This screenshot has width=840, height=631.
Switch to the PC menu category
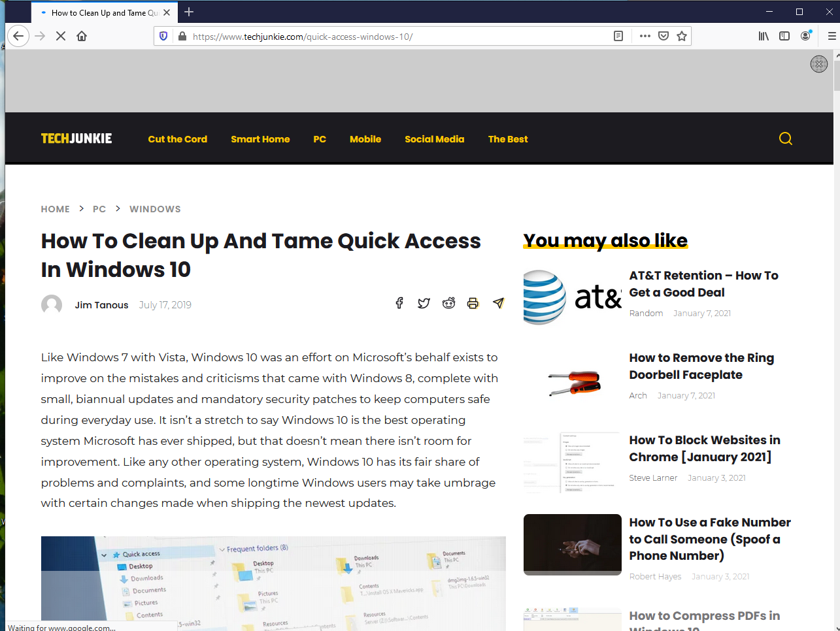point(320,138)
